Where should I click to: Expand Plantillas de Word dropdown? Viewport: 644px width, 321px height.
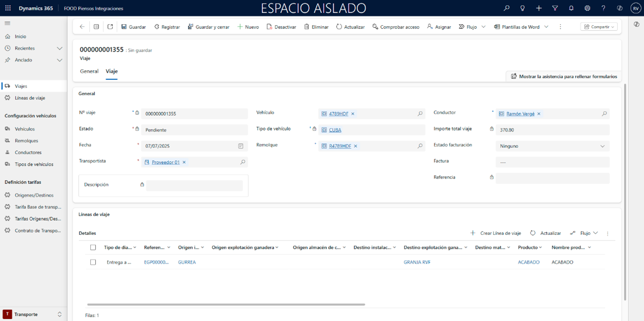(546, 27)
